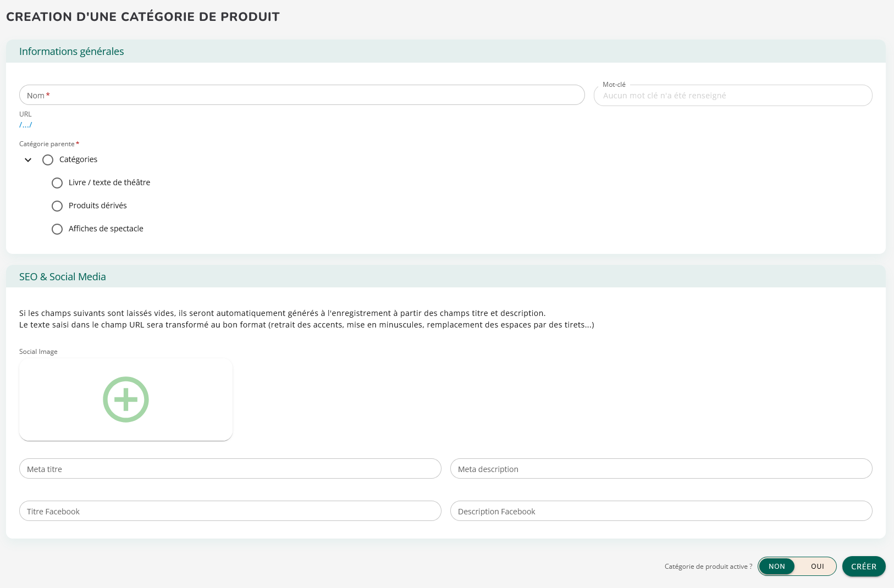The image size is (894, 588).
Task: Focus the Mot-clé keyword field
Action: click(732, 96)
